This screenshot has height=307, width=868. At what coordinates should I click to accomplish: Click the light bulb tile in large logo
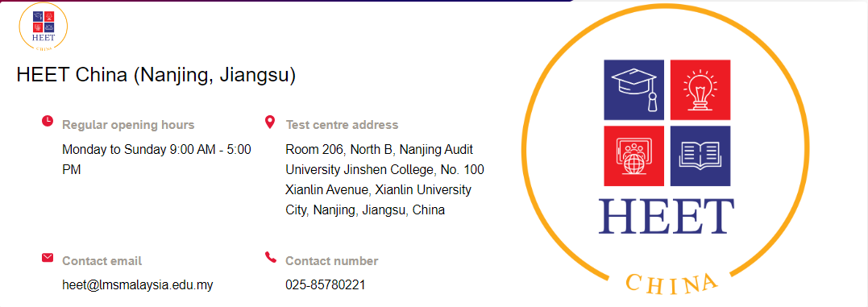(x=700, y=89)
